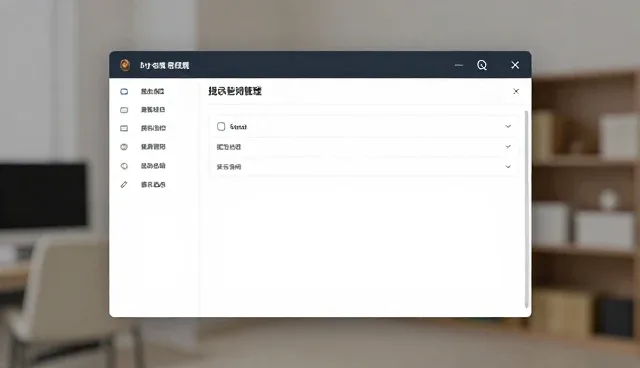Open the fourth sidebar menu item label
Viewport: 640px width, 368px height.
point(153,147)
